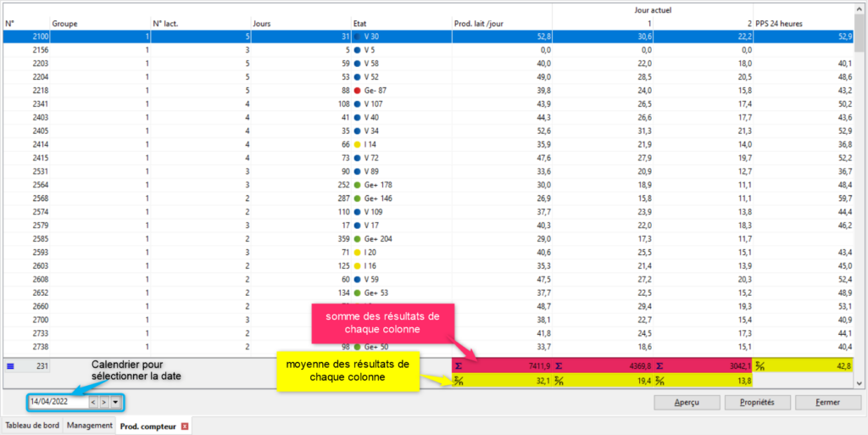Click the green status dot for Ge+ 178
Viewport: 868px width, 435px height.
[357, 186]
